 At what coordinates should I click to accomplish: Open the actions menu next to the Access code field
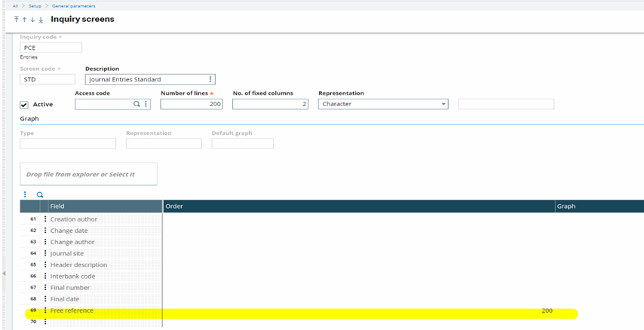pyautogui.click(x=147, y=104)
